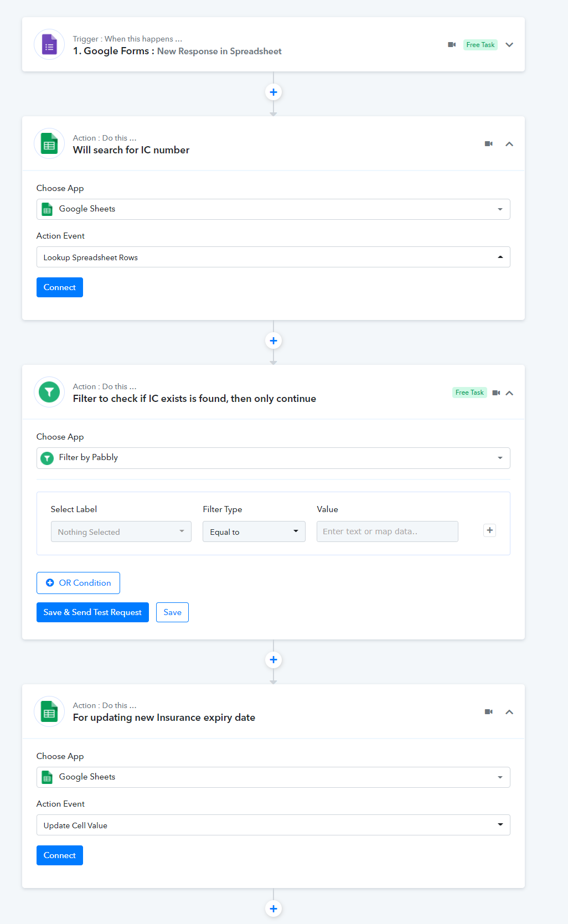The image size is (568, 924).
Task: Collapse the filter IC exists step
Action: tap(509, 393)
